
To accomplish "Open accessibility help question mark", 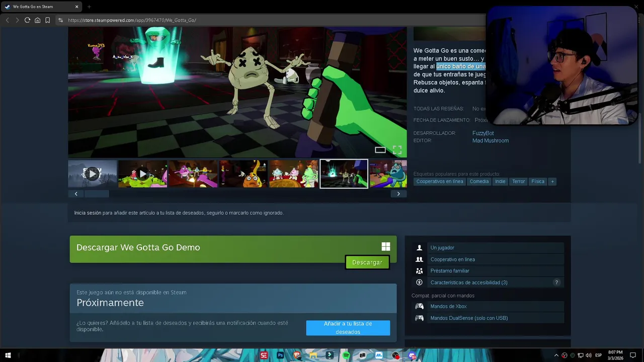I will 556,283.
